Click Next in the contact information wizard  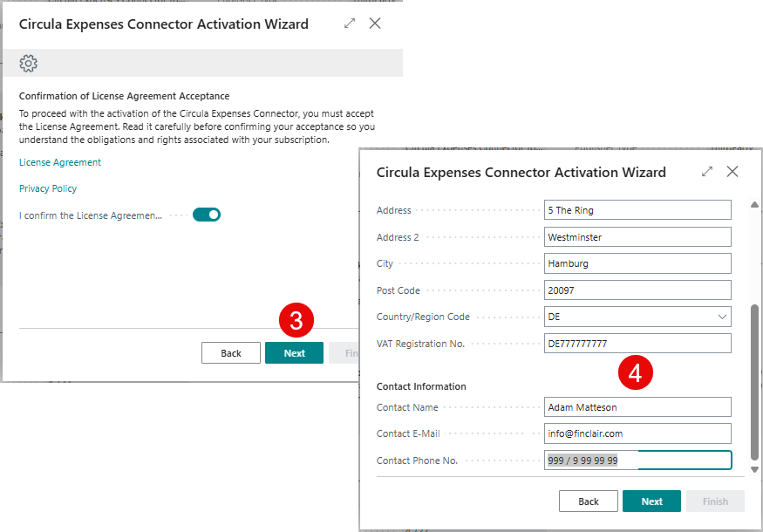(x=651, y=501)
